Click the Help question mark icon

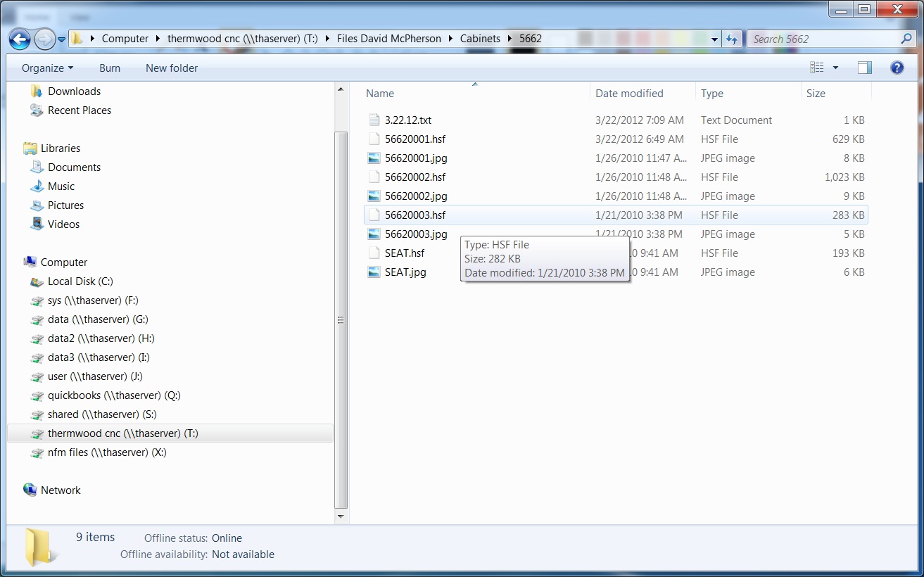(x=897, y=68)
